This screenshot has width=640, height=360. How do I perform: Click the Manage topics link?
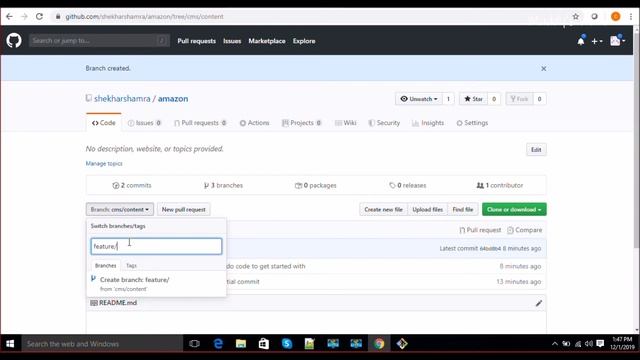[104, 164]
